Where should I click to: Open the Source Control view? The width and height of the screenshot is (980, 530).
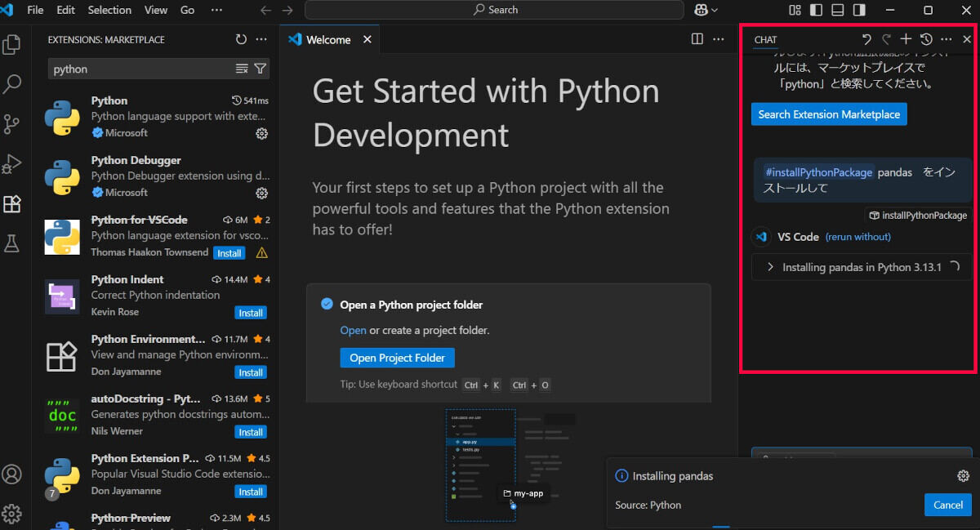[x=12, y=123]
